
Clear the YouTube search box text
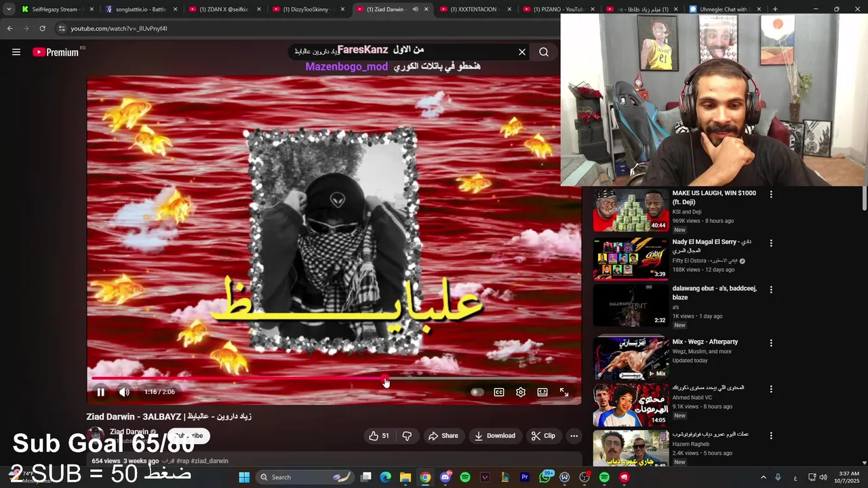click(522, 52)
